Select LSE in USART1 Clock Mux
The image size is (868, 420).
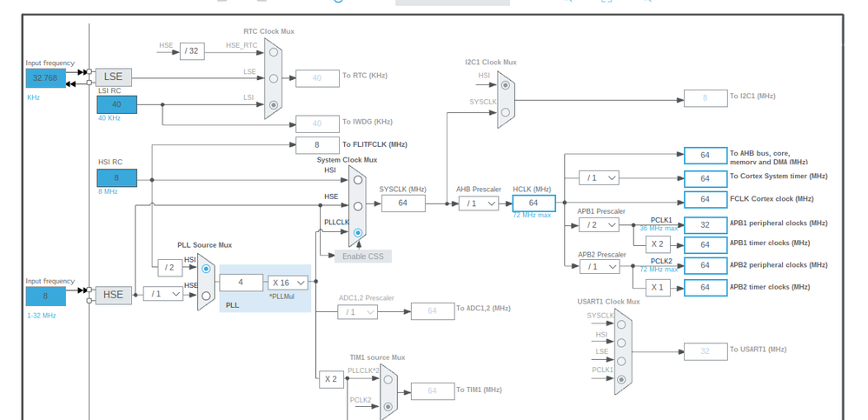(x=621, y=361)
